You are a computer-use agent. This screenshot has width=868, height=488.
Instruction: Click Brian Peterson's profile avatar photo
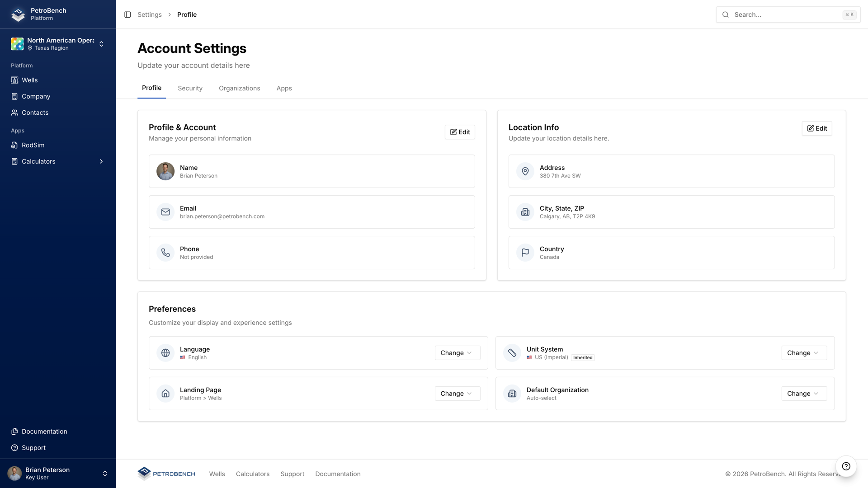[x=165, y=171]
